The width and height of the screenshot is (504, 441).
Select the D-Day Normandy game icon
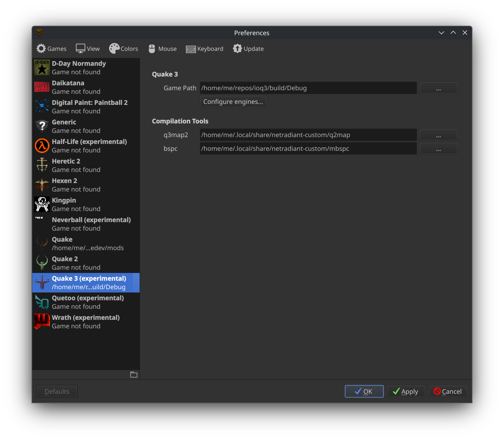click(x=42, y=68)
